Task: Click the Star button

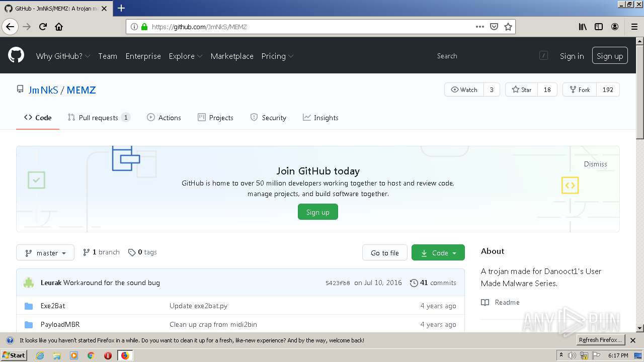Action: click(x=522, y=89)
